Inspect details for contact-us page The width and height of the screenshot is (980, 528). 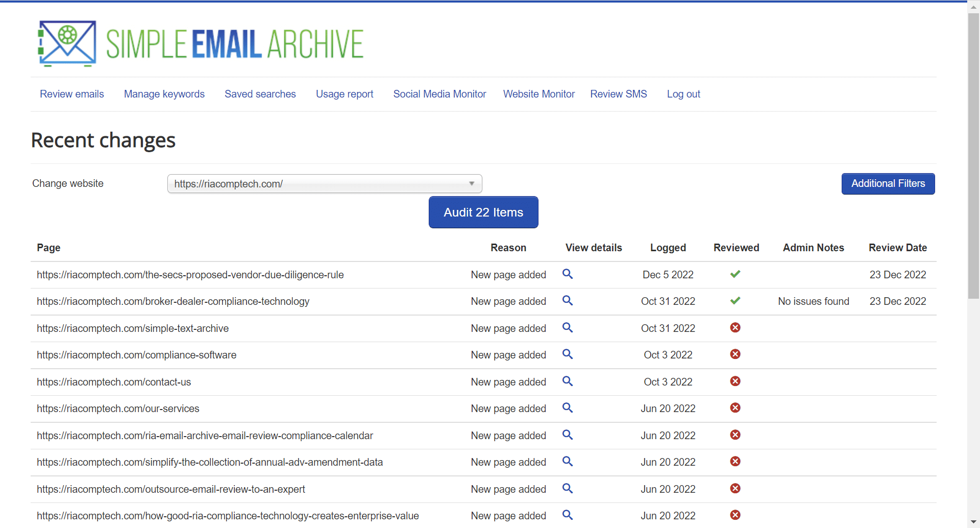coord(567,381)
